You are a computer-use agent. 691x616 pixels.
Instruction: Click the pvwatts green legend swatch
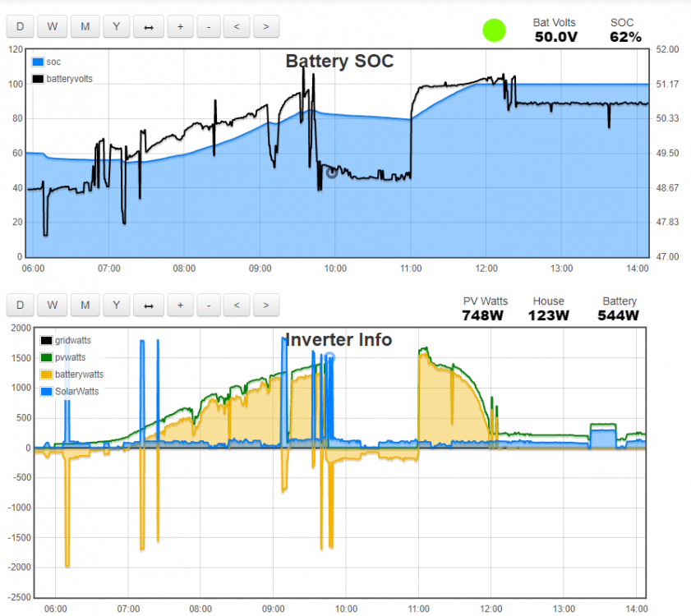click(46, 357)
